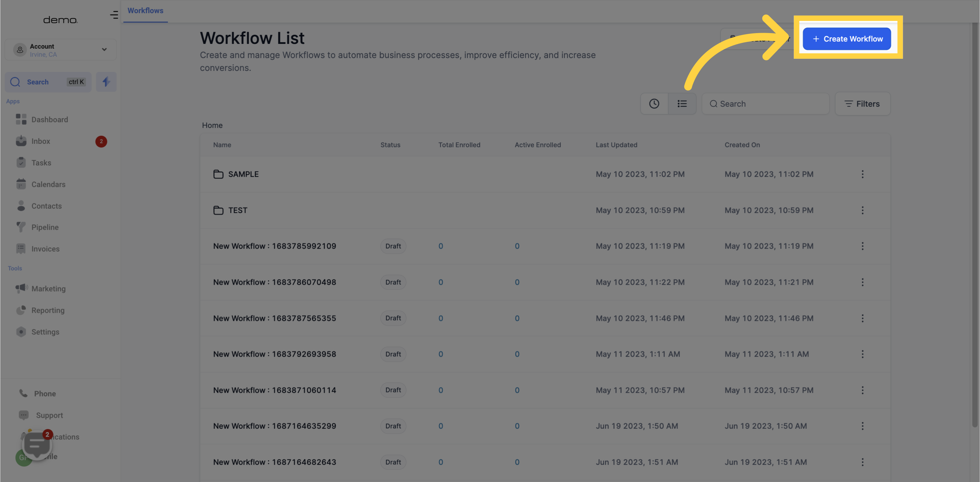
Task: Click the clock recent-view icon
Action: 654,104
